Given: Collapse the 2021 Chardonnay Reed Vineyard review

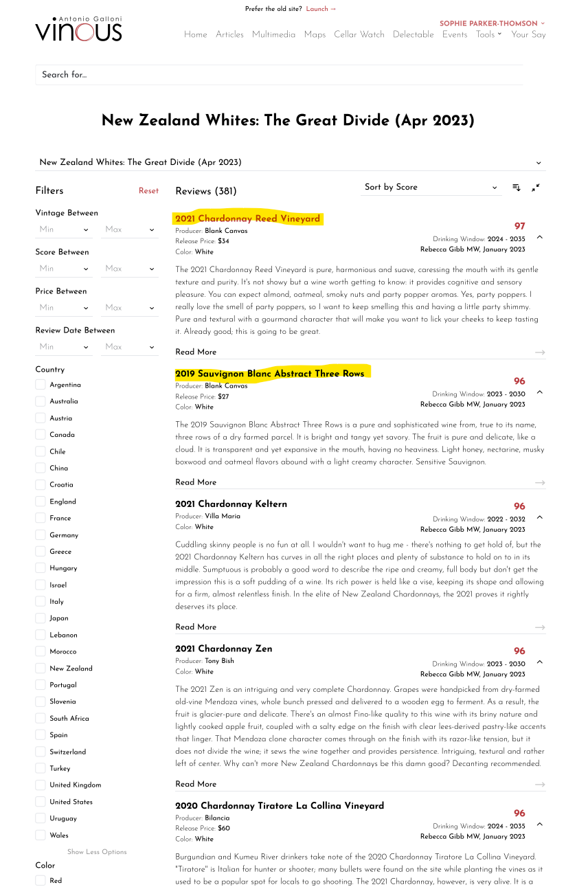Looking at the screenshot, I should point(539,237).
